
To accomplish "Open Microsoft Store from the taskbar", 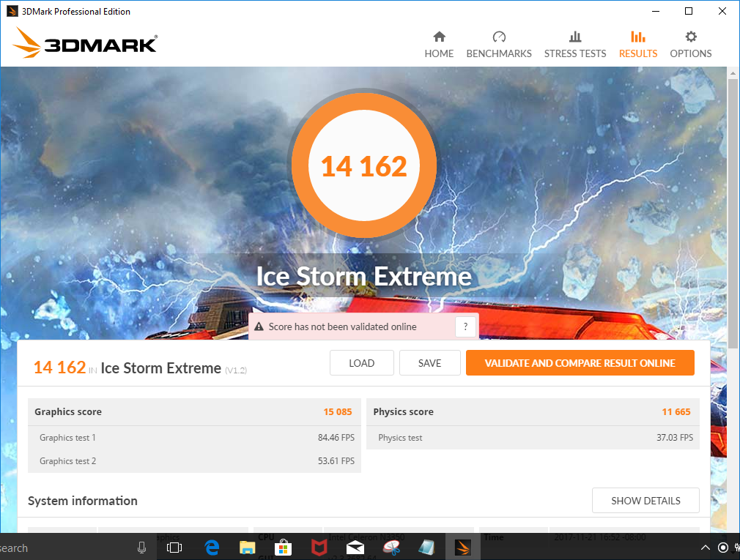I will [x=283, y=548].
